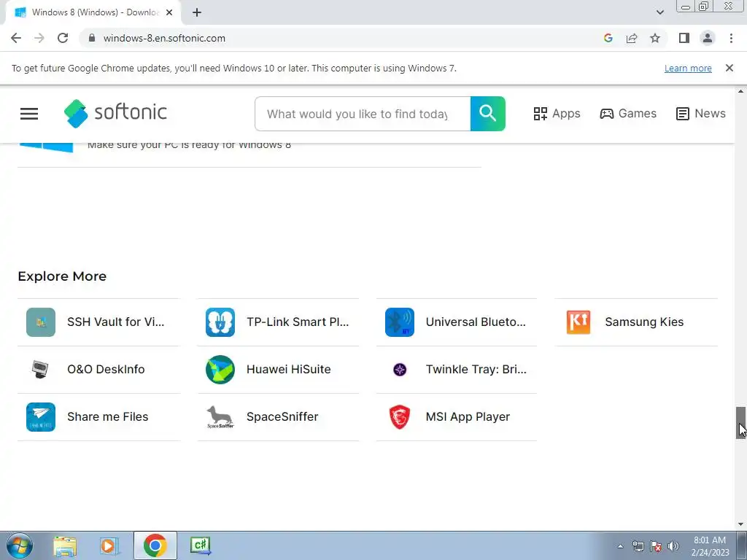This screenshot has height=560, width=747.
Task: Click the SpaceSniffer dog icon
Action: click(220, 417)
